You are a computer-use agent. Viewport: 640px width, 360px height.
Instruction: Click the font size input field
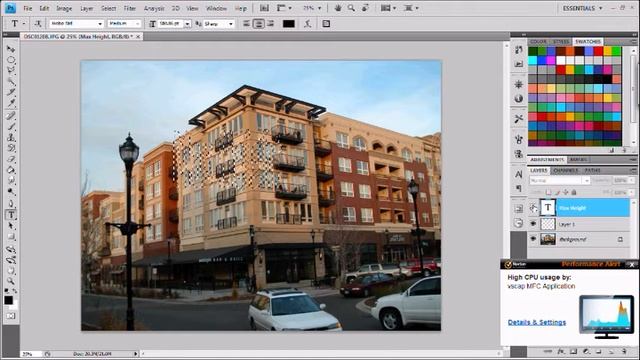point(170,24)
